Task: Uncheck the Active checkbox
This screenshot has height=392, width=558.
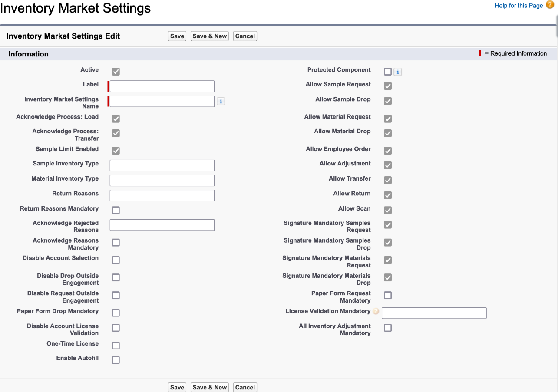Action: click(116, 72)
